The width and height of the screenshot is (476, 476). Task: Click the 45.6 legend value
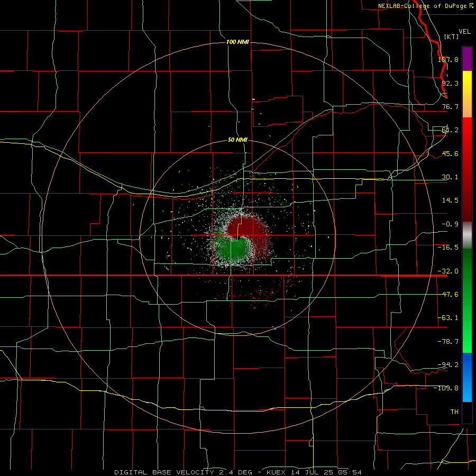pos(450,153)
